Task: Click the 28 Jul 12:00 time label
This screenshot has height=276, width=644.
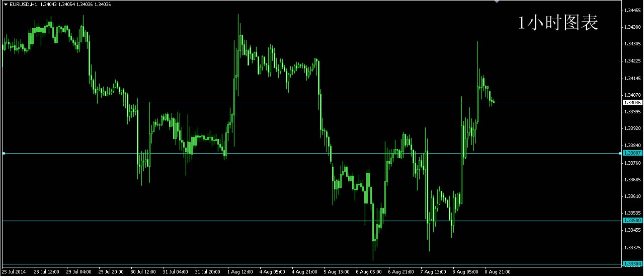Action: (x=46, y=272)
